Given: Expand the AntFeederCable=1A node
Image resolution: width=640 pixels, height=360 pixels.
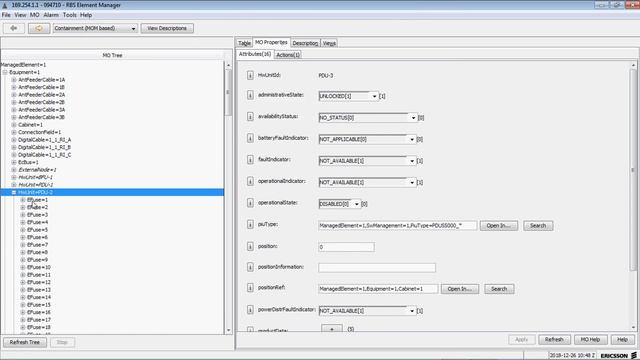Looking at the screenshot, I should (x=14, y=80).
